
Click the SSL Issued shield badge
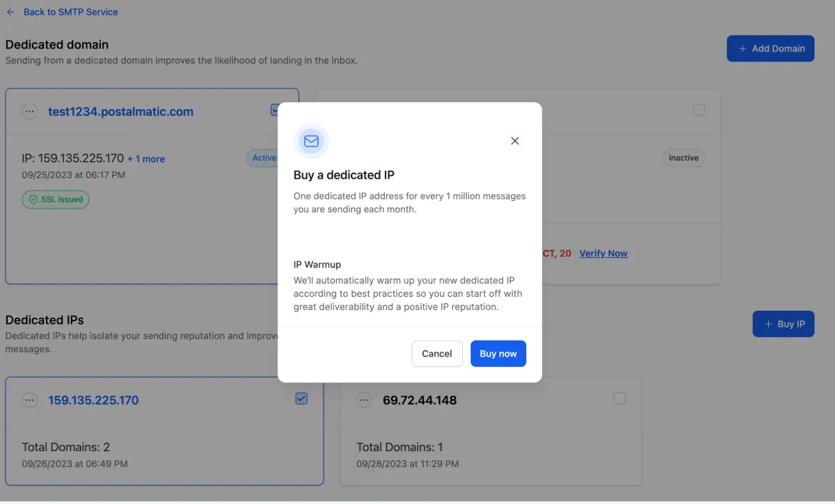(x=56, y=200)
